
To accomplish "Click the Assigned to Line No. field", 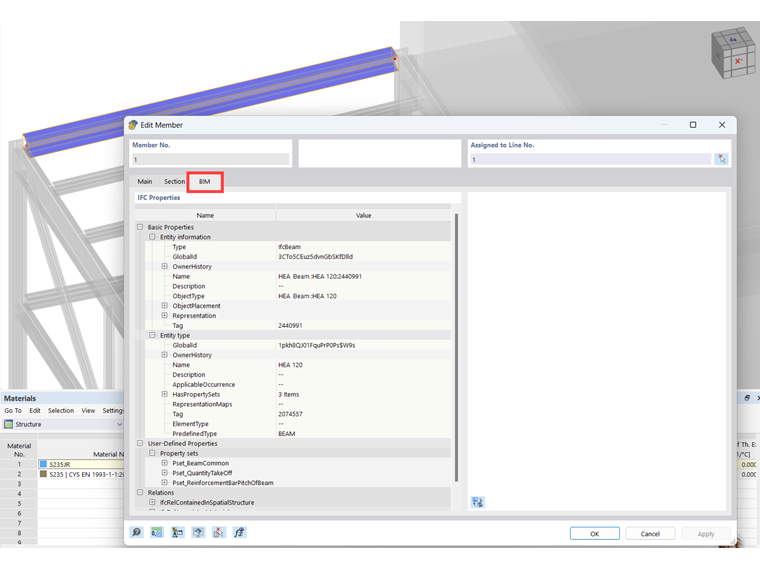I will click(x=590, y=159).
